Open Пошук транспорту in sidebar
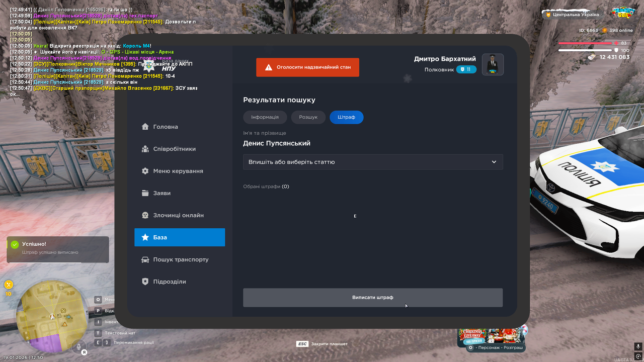Image resolution: width=644 pixels, height=362 pixels. (x=180, y=259)
